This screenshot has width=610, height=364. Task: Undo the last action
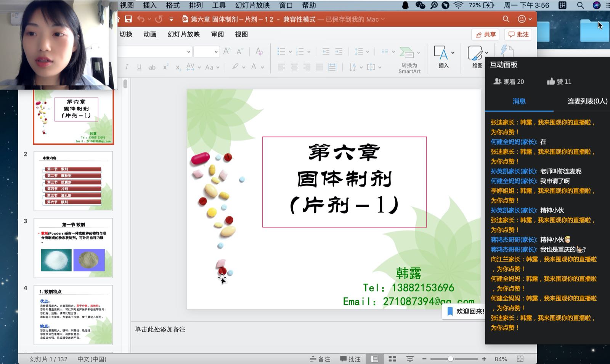(141, 19)
